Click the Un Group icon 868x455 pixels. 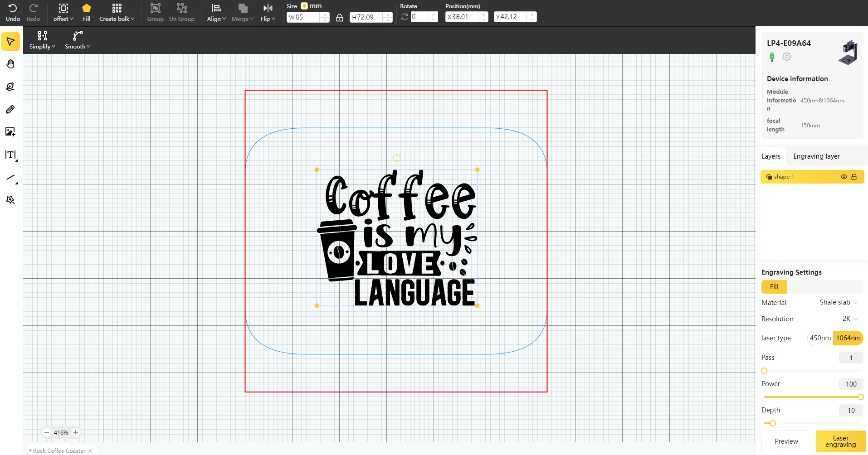pos(182,8)
